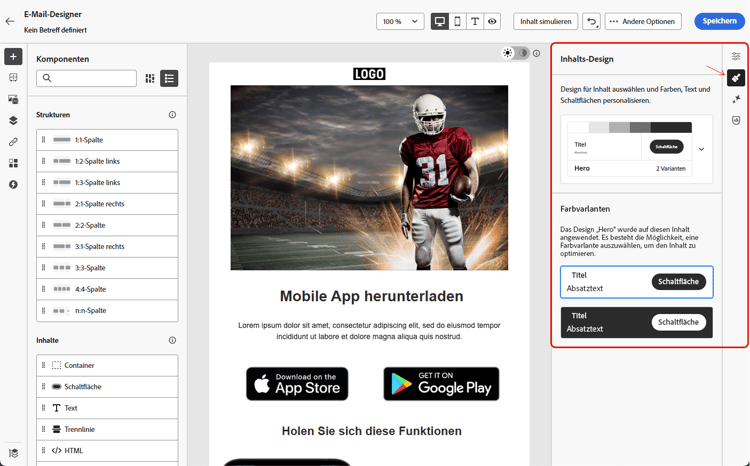Click Kein Betreff definiert subject text

pos(55,30)
